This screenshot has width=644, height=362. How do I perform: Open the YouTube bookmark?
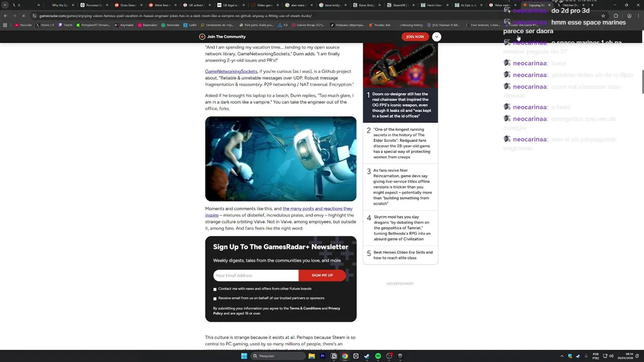(x=23, y=25)
